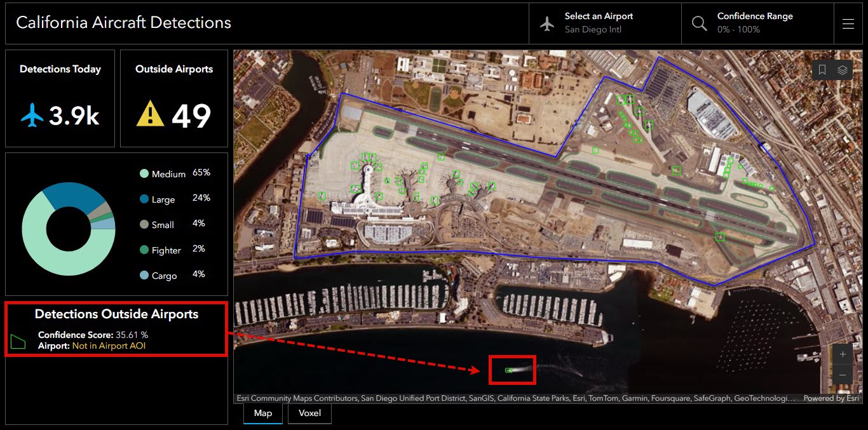The width and height of the screenshot is (868, 430).
Task: Click the magnifier icon beside Confidence Range
Action: [x=700, y=24]
